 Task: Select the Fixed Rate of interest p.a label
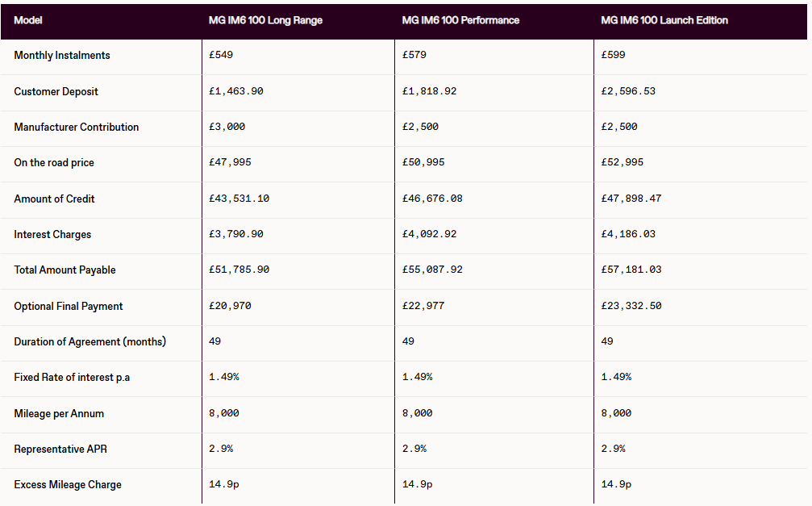click(x=72, y=378)
